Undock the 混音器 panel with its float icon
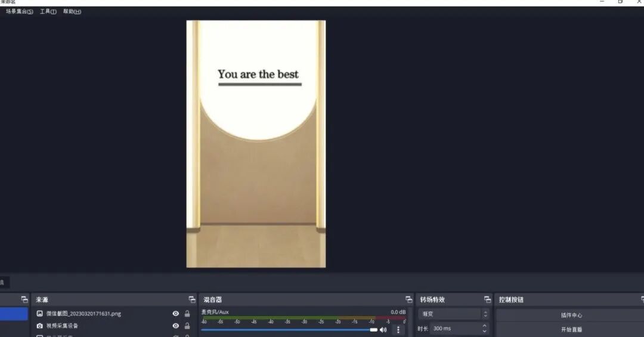Image resolution: width=644 pixels, height=337 pixels. (408, 299)
